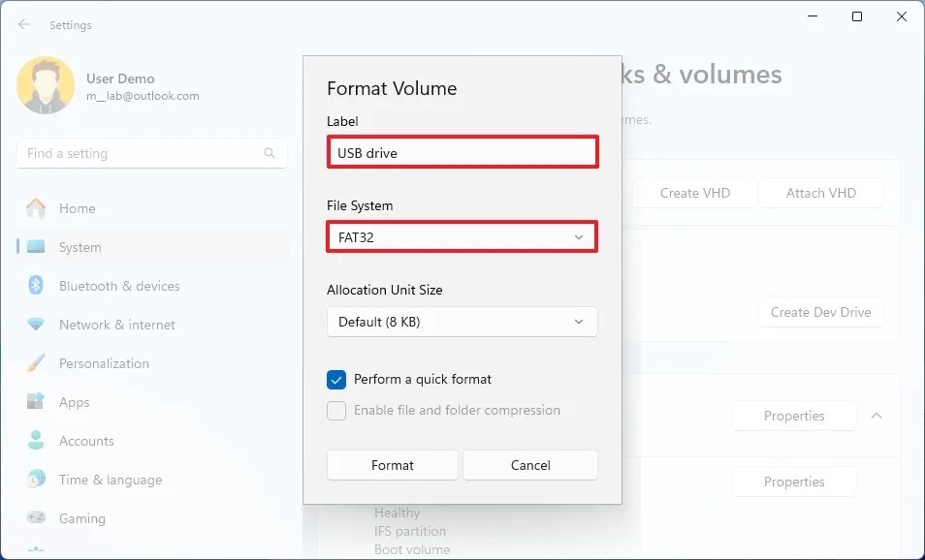The width and height of the screenshot is (925, 560).
Task: Select the Home icon in sidebar
Action: 36,207
